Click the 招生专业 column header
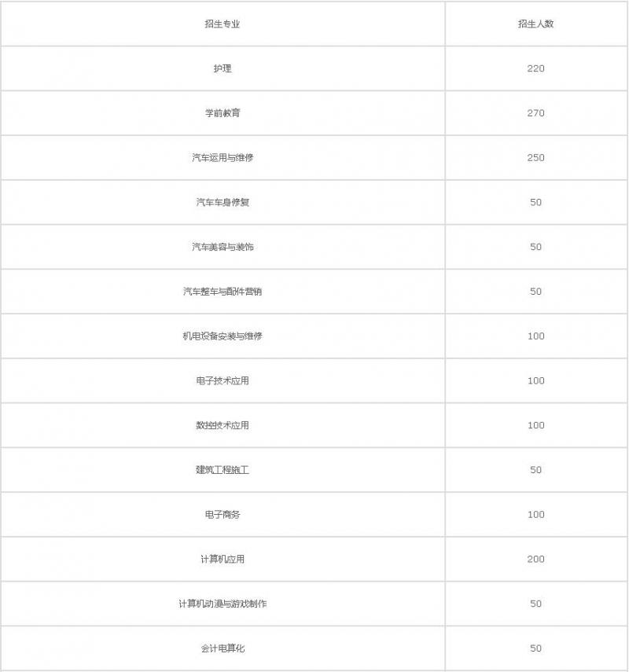 (223, 24)
